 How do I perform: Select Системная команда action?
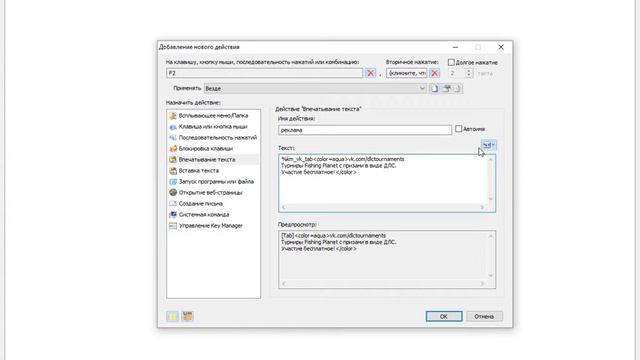coord(213,215)
